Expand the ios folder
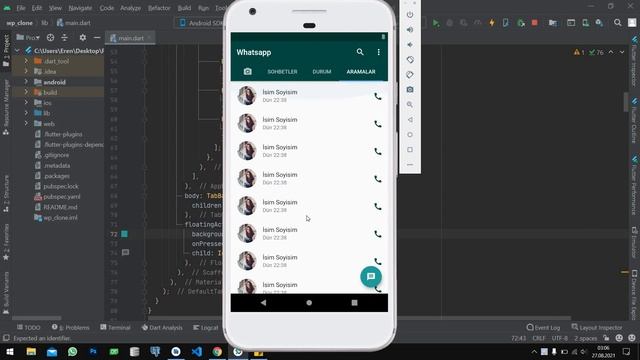This screenshot has width=640, height=360. (x=26, y=102)
